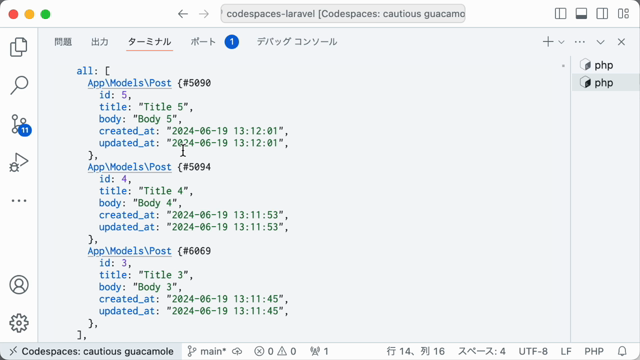Click the Codespaces: cautious guacamole remote button
The width and height of the screenshot is (640, 360).
[91, 351]
